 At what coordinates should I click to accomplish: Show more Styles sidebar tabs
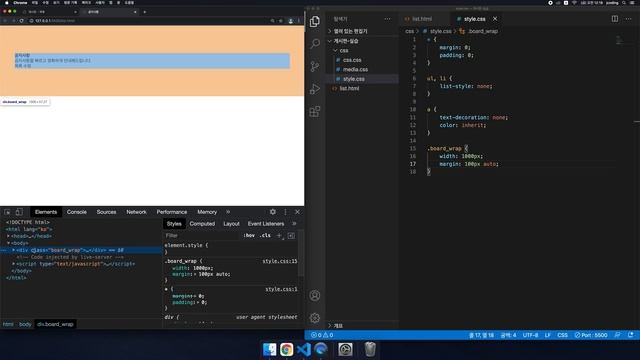click(x=294, y=224)
